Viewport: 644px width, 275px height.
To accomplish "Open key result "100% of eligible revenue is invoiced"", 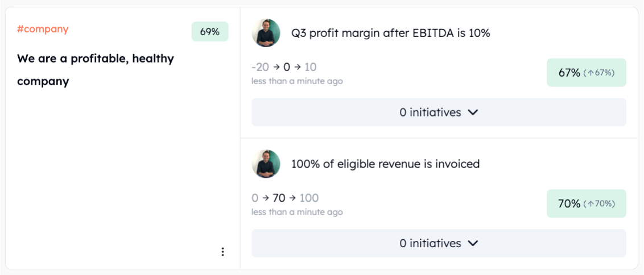I will (385, 164).
